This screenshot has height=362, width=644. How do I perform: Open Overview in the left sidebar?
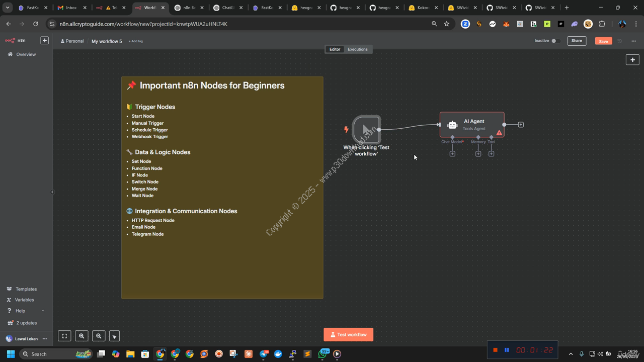(x=26, y=54)
